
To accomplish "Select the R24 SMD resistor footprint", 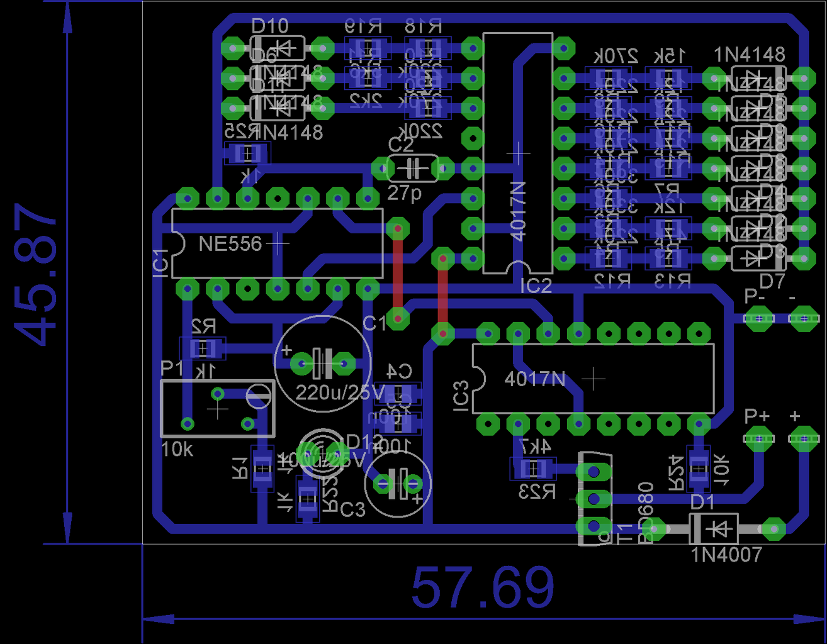I will tap(698, 469).
